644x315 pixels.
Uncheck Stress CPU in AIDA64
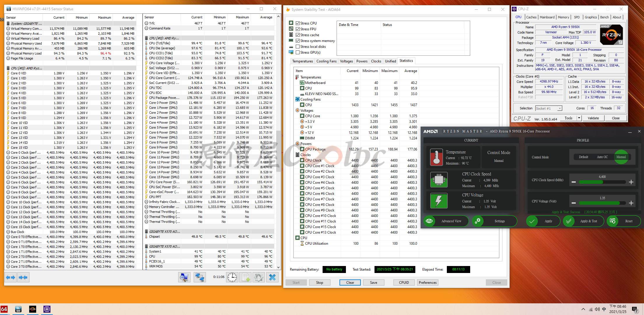[x=297, y=23]
